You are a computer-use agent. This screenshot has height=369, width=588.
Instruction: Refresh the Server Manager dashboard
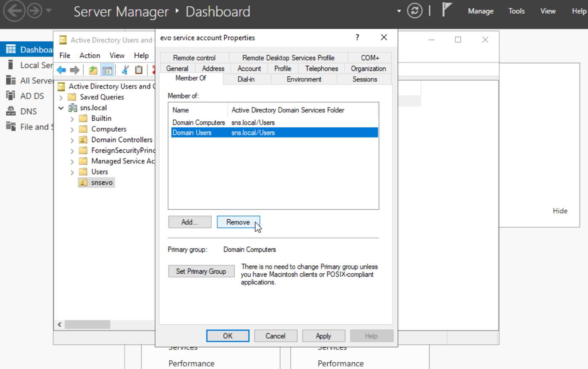414,11
